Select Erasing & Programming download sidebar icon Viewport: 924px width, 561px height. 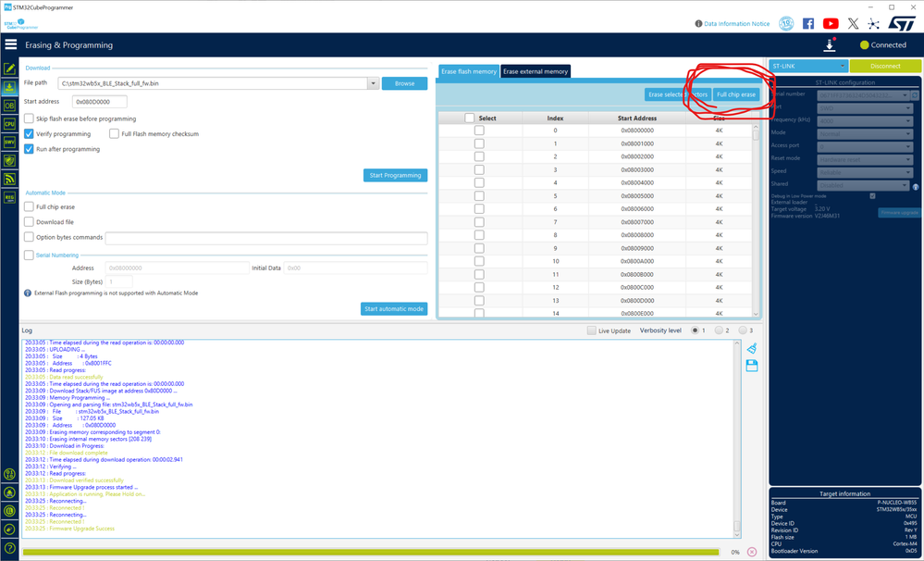(9, 87)
